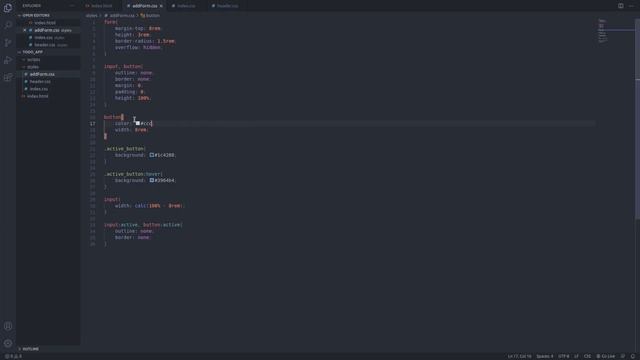Open the Explorer view in activity bar

(8, 8)
